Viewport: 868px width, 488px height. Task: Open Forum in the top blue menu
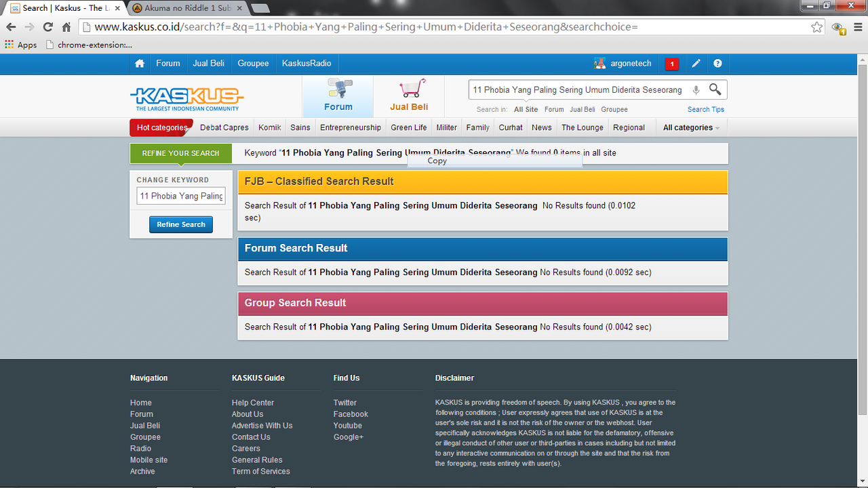pos(168,63)
